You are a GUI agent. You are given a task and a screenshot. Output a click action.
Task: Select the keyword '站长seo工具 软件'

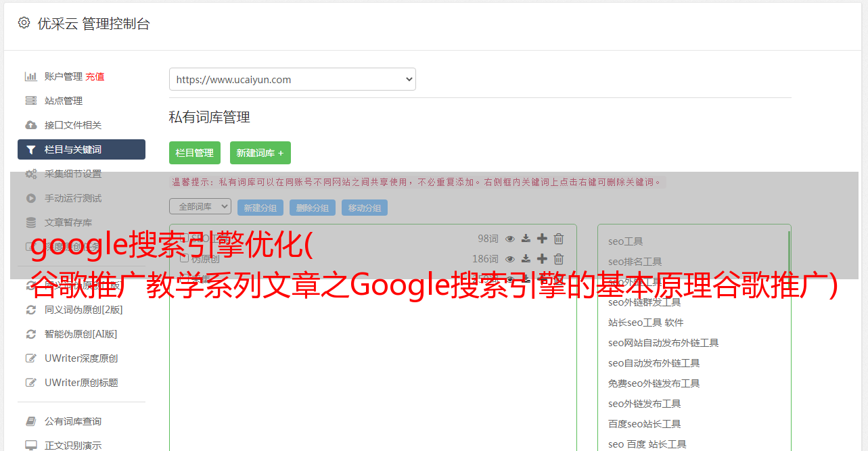pyautogui.click(x=646, y=323)
